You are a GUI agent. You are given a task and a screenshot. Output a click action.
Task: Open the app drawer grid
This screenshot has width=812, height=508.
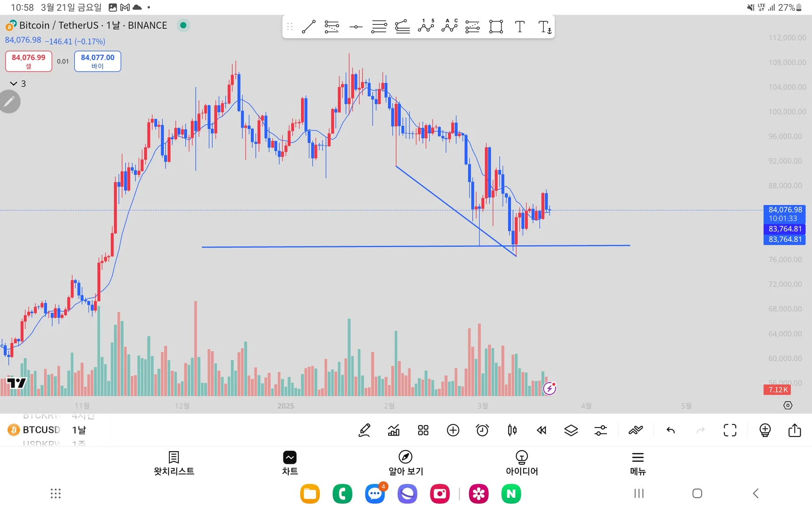click(56, 493)
